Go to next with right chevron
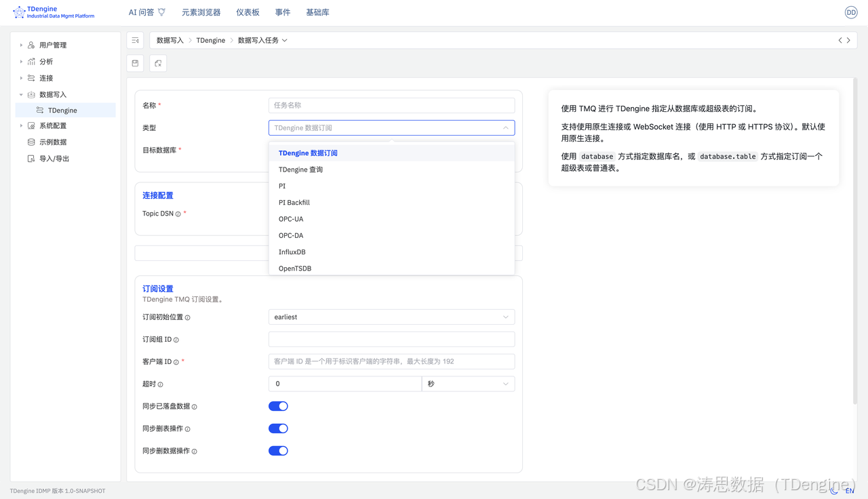Image resolution: width=868 pixels, height=499 pixels. 848,41
